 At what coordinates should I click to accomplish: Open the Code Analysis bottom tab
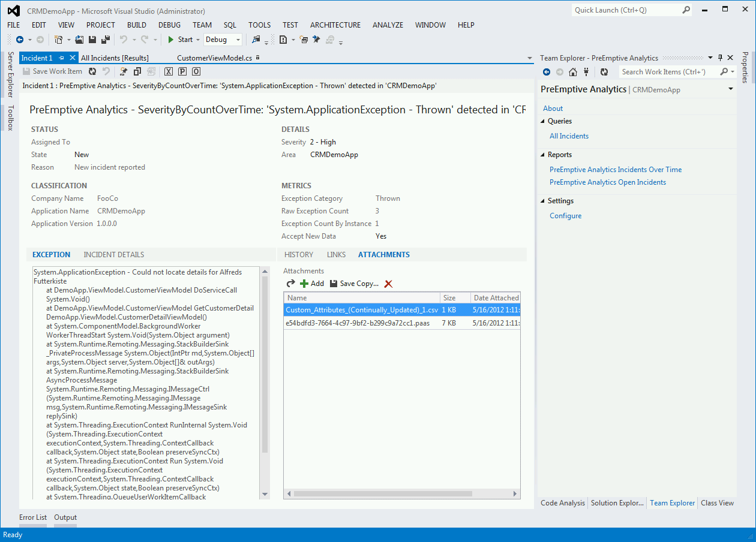[x=563, y=503]
